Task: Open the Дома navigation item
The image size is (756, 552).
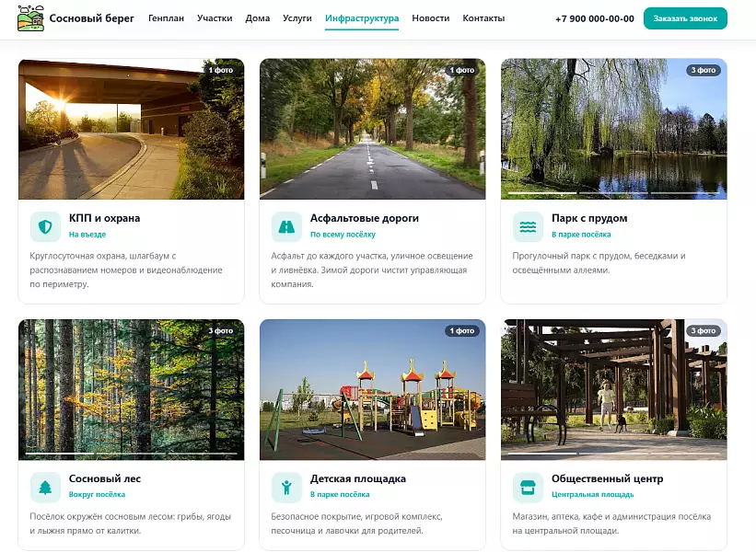Action: 258,18
